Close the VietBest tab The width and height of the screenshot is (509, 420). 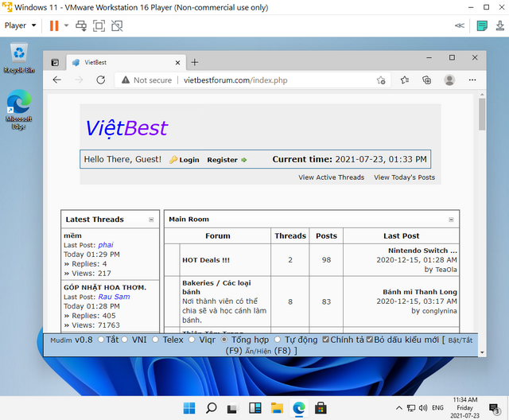(177, 63)
